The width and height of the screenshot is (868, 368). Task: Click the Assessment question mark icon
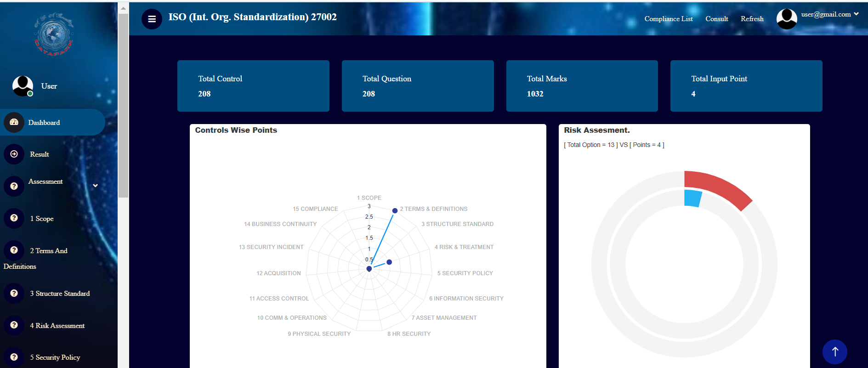click(x=14, y=186)
